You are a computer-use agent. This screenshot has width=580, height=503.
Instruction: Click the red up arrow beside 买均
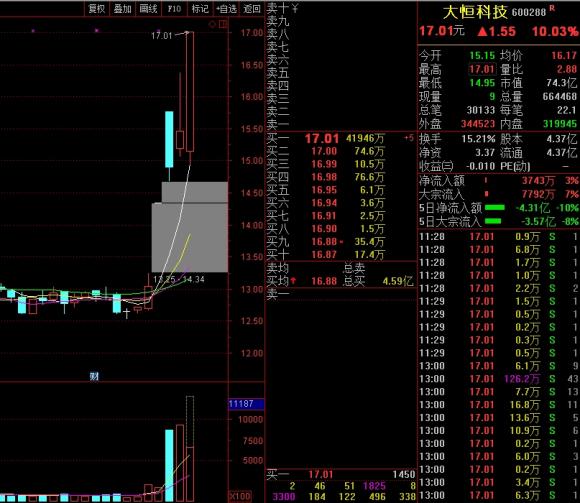coord(293,281)
